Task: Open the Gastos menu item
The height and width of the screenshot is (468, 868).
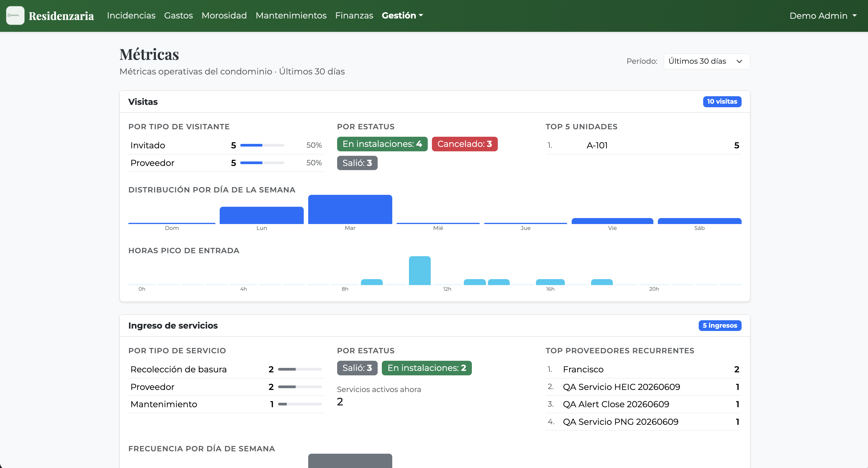Action: click(x=178, y=15)
